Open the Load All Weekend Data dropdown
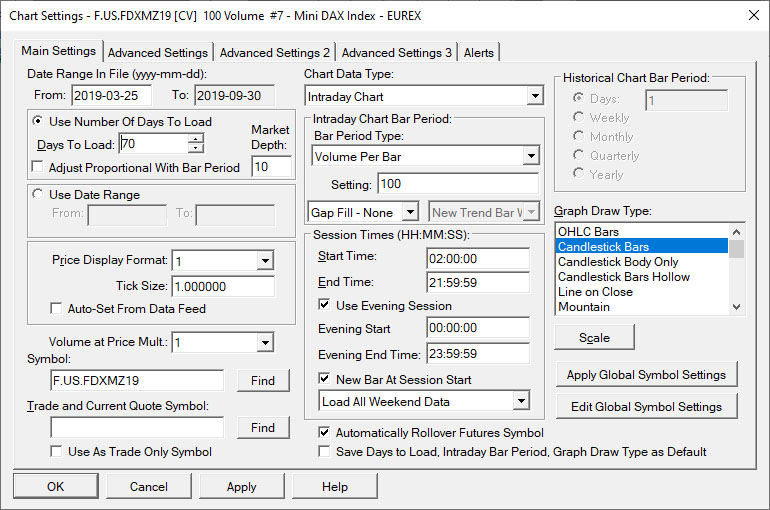Screen dimensions: 770x510 521,401
